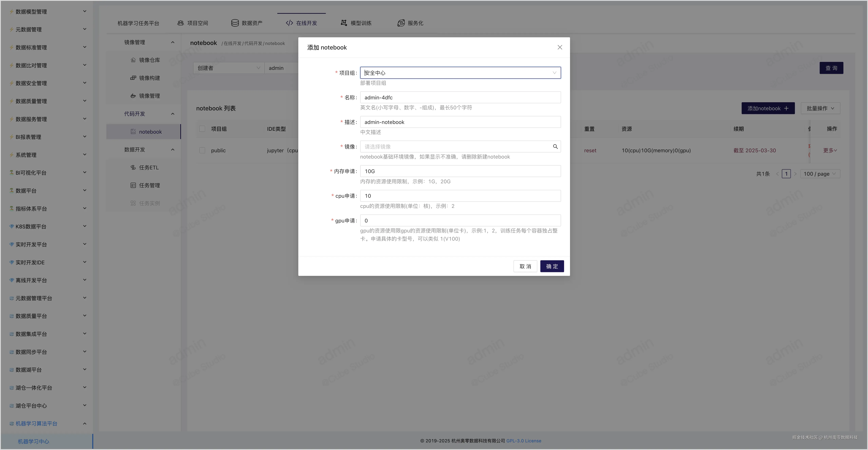The height and width of the screenshot is (450, 868).
Task: Select the 镜像仓库 icon in the sidebar
Action: pyautogui.click(x=133, y=60)
